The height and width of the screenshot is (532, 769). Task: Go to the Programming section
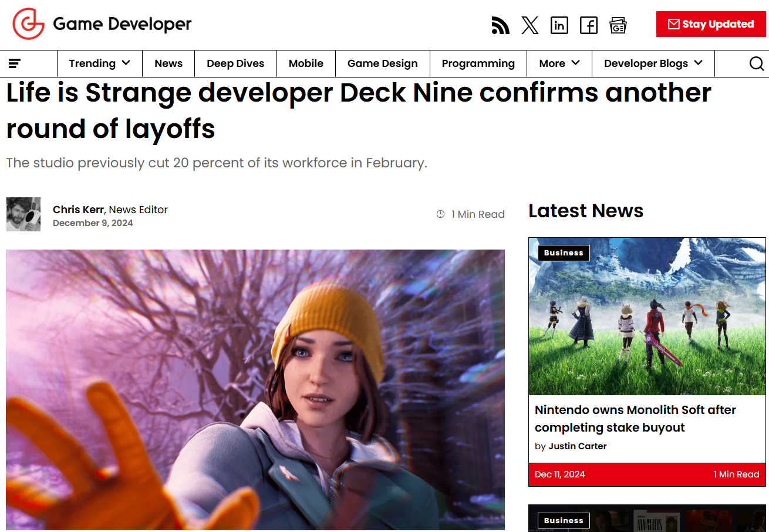click(478, 63)
